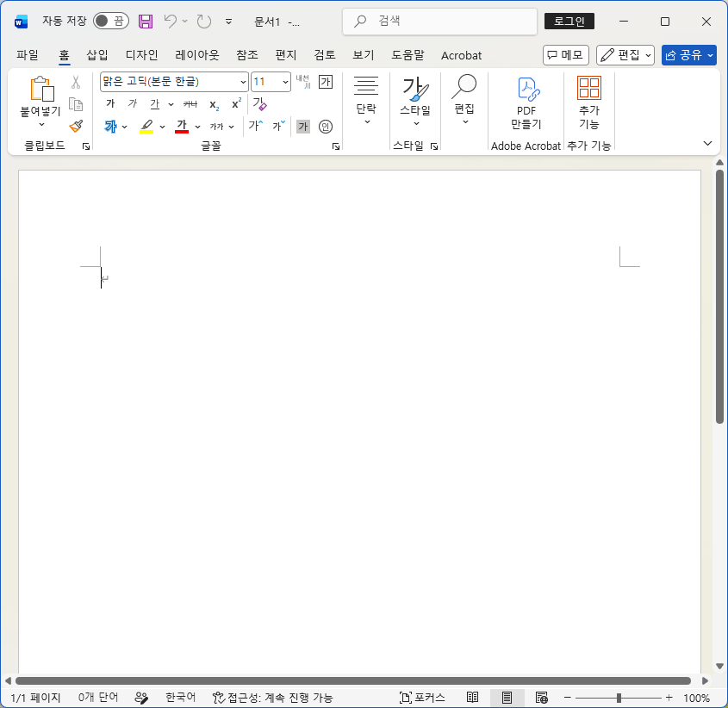Viewport: 728px width, 708px height.
Task: Decrease font size 가˅ button
Action: [278, 126]
